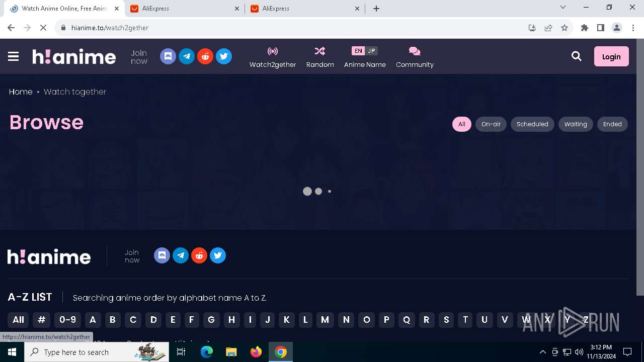
Task: Browse anime starting with K
Action: tap(286, 320)
